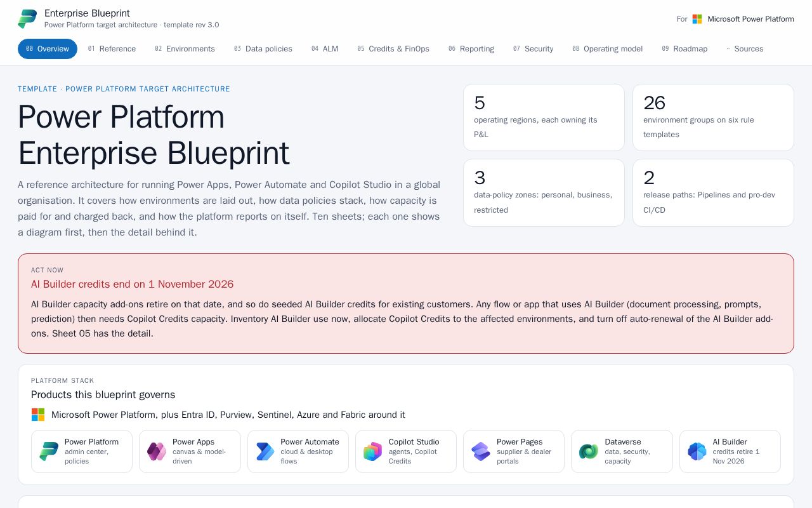Open the Security tab

click(534, 49)
